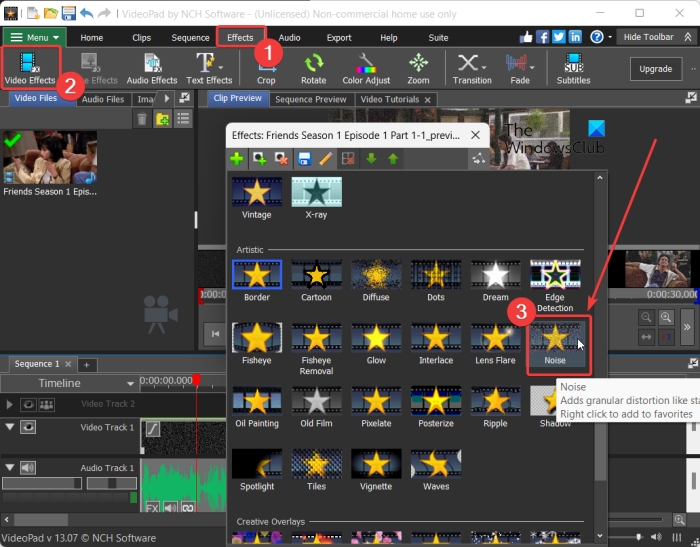Switch to Audio Files tab
This screenshot has height=547, width=700.
tap(103, 99)
